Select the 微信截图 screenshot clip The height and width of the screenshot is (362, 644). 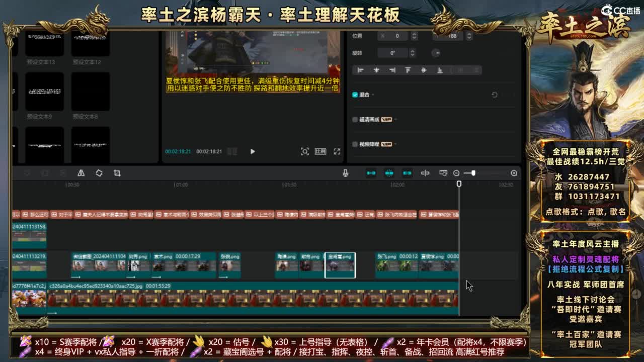click(99, 265)
